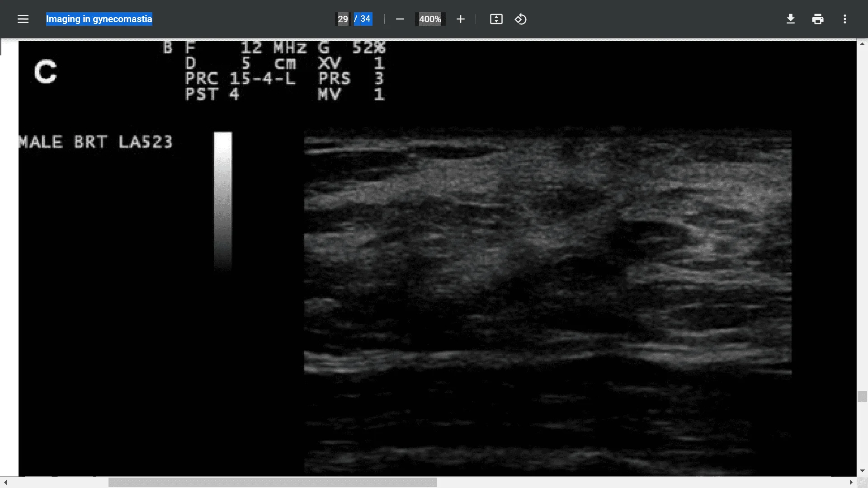The width and height of the screenshot is (868, 488).
Task: Zoom out using the minus button
Action: pyautogui.click(x=400, y=19)
